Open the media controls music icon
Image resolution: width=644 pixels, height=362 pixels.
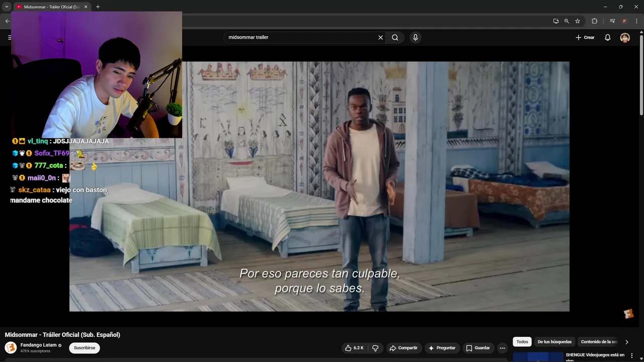click(x=612, y=21)
